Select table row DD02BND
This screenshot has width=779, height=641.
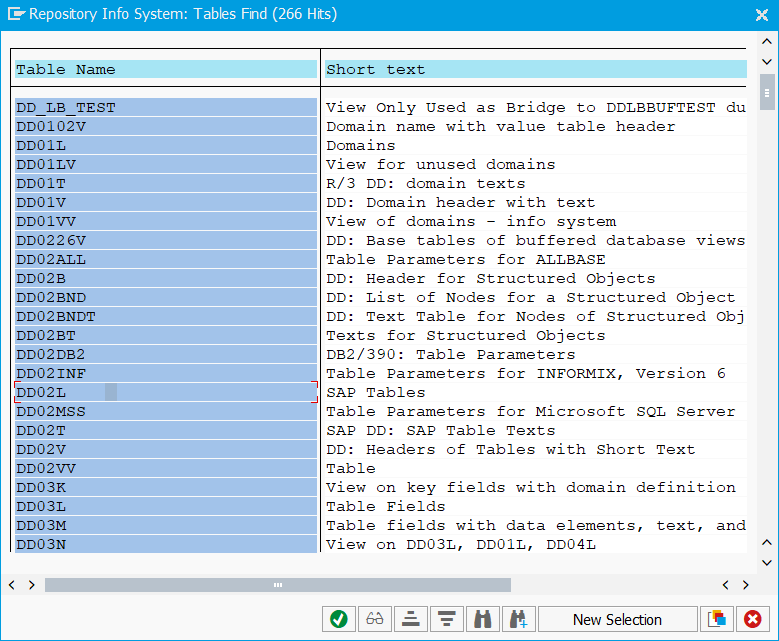(165, 297)
